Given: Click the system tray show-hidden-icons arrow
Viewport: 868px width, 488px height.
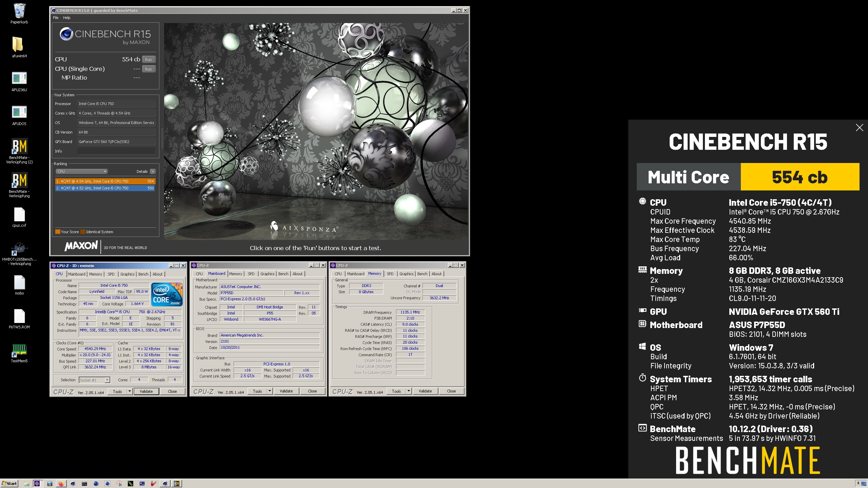Looking at the screenshot, I should (x=858, y=484).
